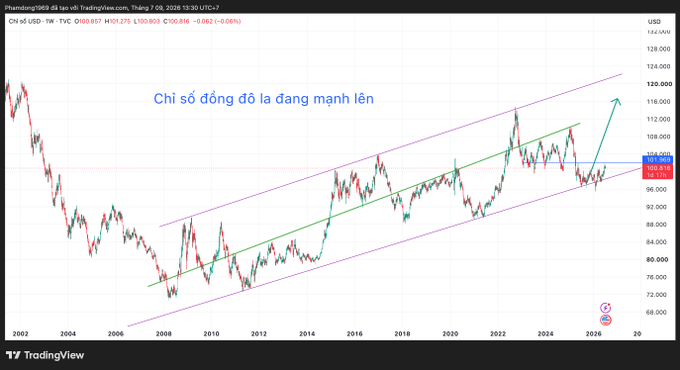Click the 2014 time axis label
680x370 pixels.
tap(307, 334)
